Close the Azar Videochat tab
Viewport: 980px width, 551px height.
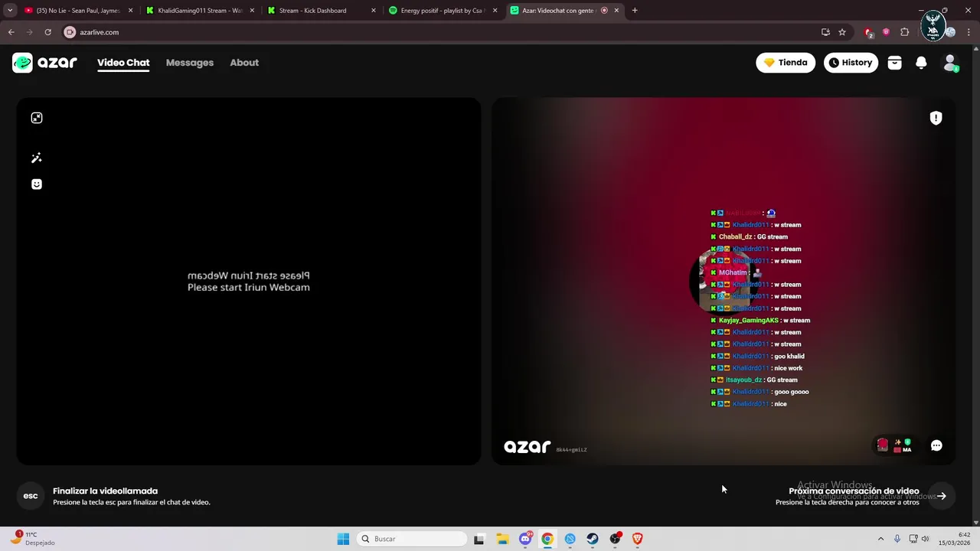(x=616, y=11)
